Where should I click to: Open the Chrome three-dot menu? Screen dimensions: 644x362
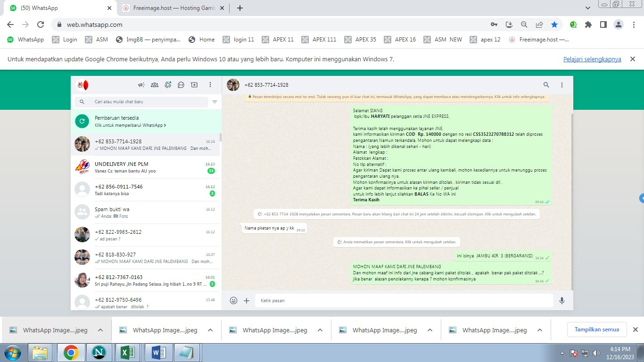[634, 25]
